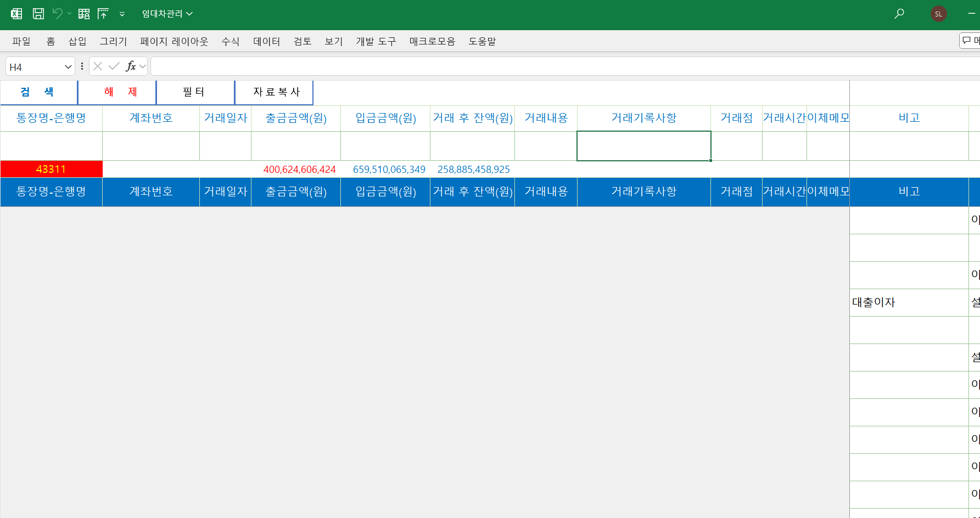Select the total 659,510,065,349 cell

[x=385, y=169]
